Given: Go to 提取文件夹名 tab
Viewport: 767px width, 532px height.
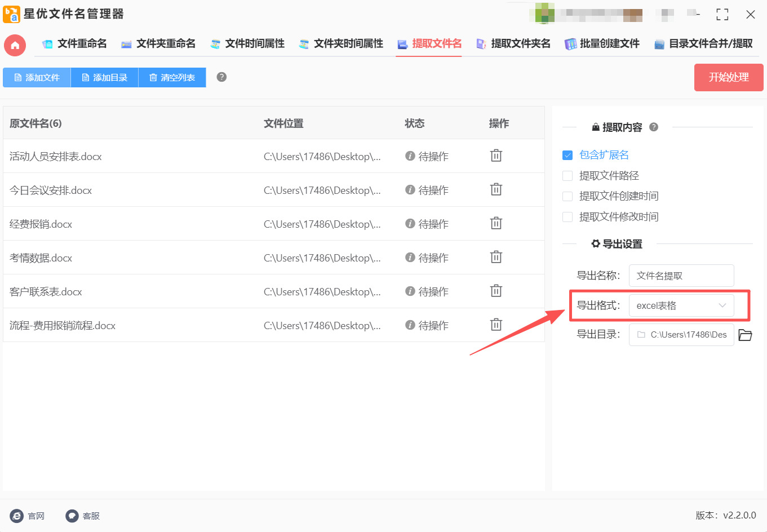Looking at the screenshot, I should [513, 44].
